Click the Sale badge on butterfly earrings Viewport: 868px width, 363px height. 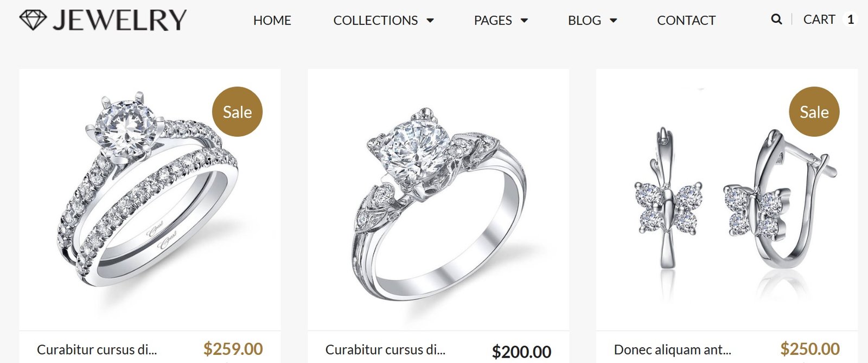[814, 112]
